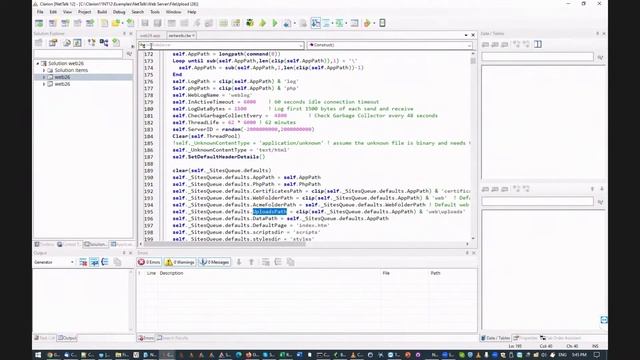Click the mobile device toolbar icon
This screenshot has height=360, width=640.
coord(382,23)
